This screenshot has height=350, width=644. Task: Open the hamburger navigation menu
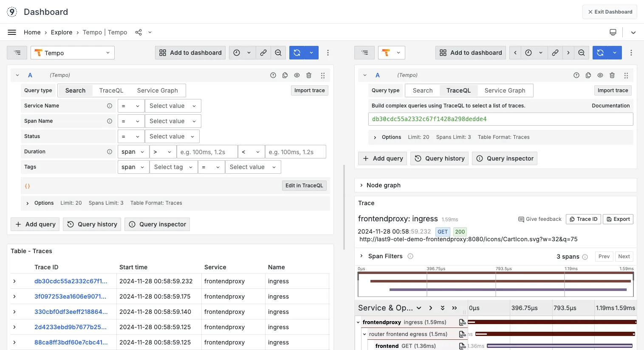(12, 32)
